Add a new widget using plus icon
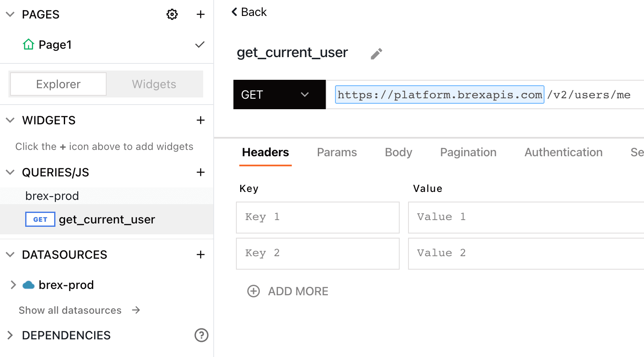This screenshot has width=644, height=357. pos(201,120)
